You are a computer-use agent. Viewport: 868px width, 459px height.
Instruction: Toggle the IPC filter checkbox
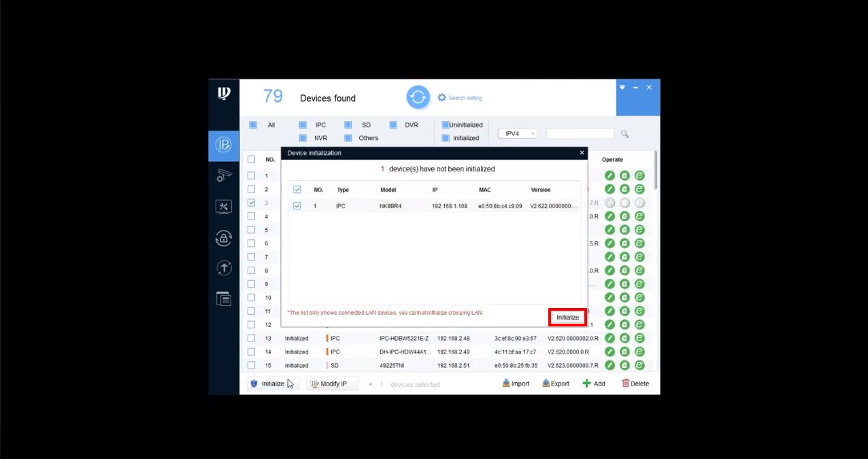click(303, 125)
